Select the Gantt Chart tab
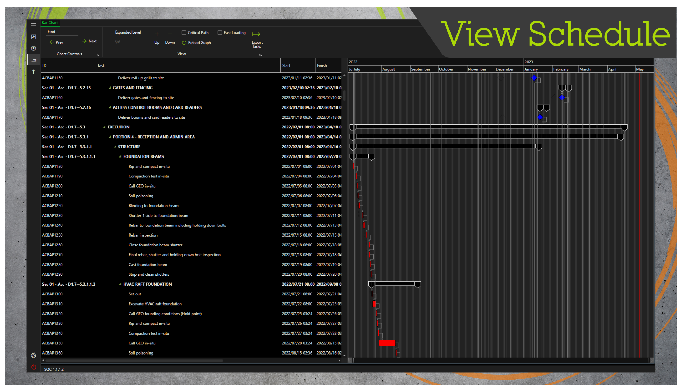 (49, 23)
